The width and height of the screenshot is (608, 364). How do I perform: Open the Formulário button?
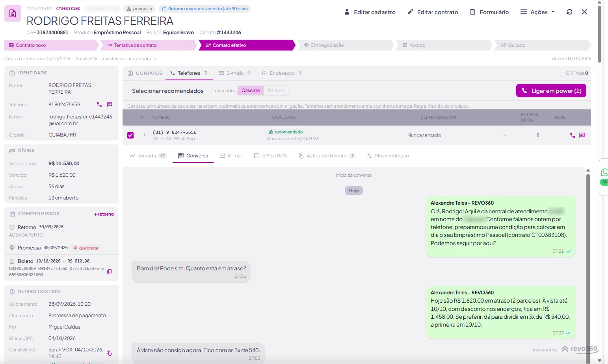[489, 12]
